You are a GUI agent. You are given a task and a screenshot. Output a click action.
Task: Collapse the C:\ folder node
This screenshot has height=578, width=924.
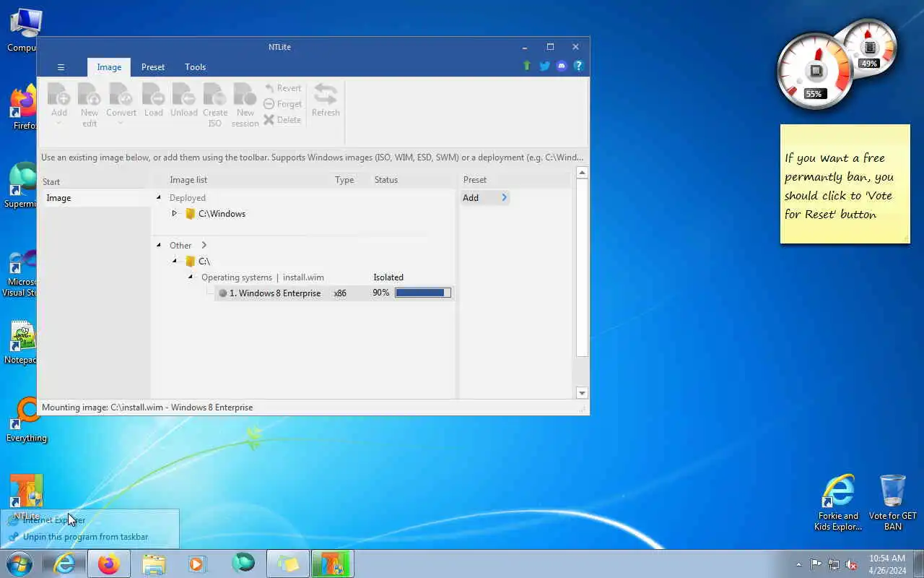click(174, 261)
